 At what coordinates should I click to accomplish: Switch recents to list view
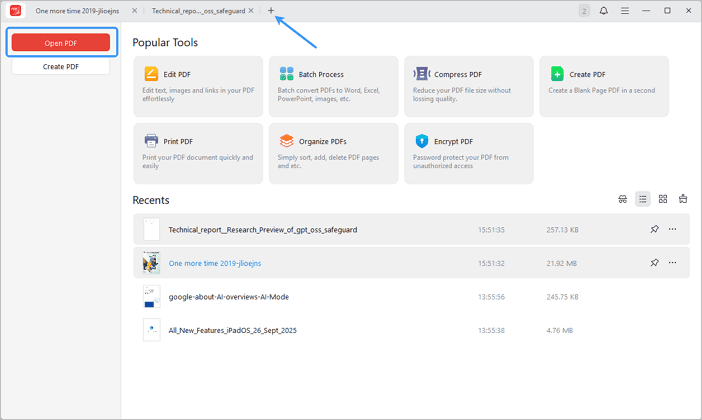(x=643, y=199)
